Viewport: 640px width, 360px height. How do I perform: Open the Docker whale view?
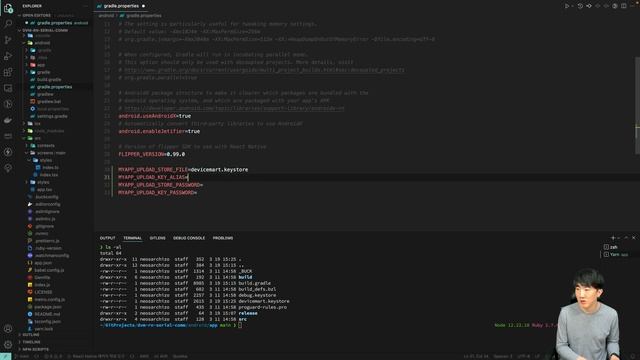point(8,120)
